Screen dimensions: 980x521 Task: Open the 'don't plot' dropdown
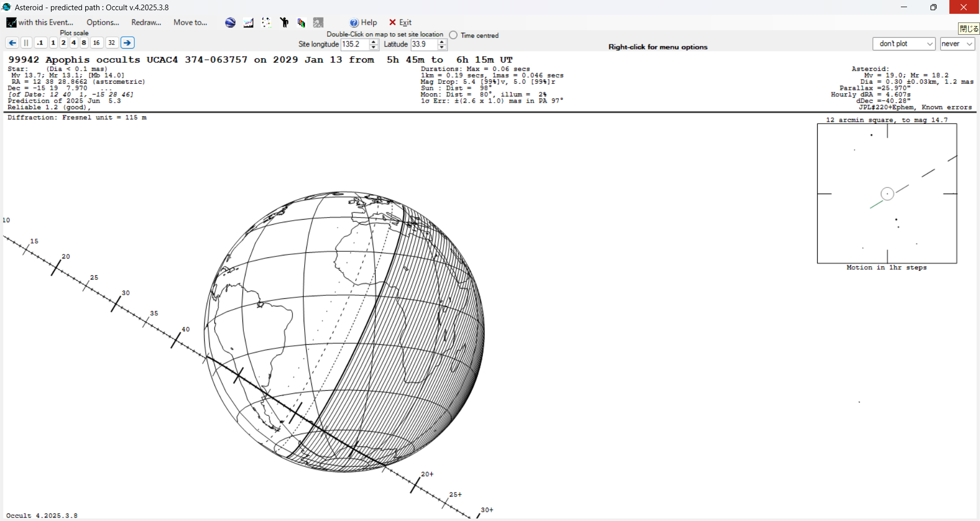click(904, 44)
